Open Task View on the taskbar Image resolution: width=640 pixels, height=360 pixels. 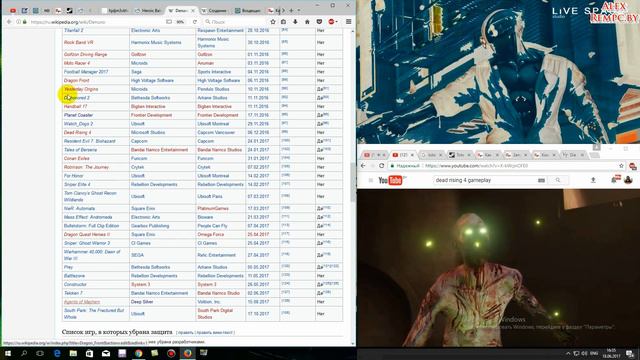(40, 353)
